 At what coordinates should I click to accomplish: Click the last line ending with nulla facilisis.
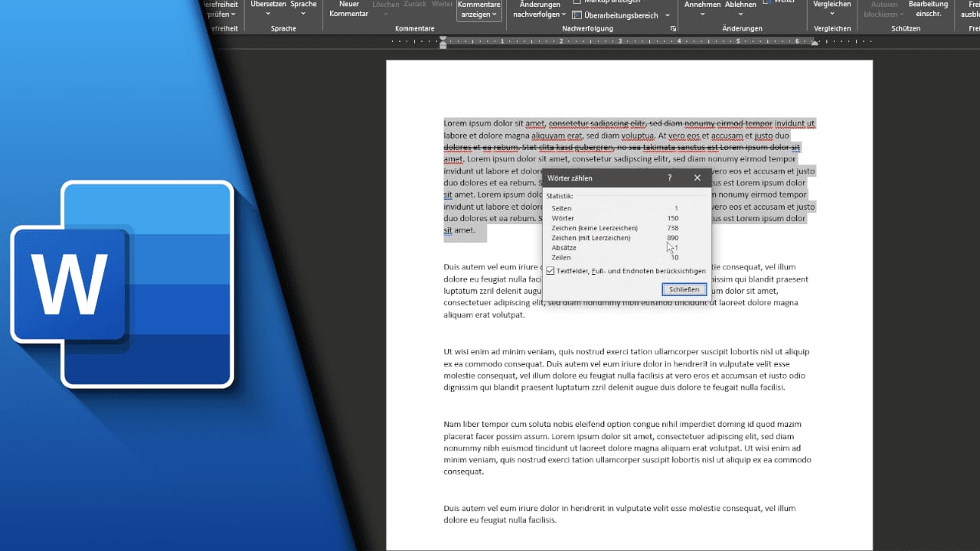500,520
